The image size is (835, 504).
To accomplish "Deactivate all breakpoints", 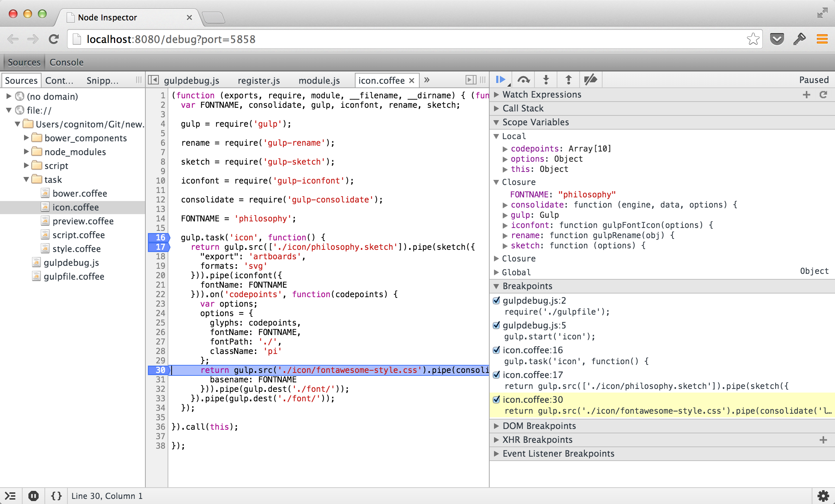I will (x=591, y=79).
